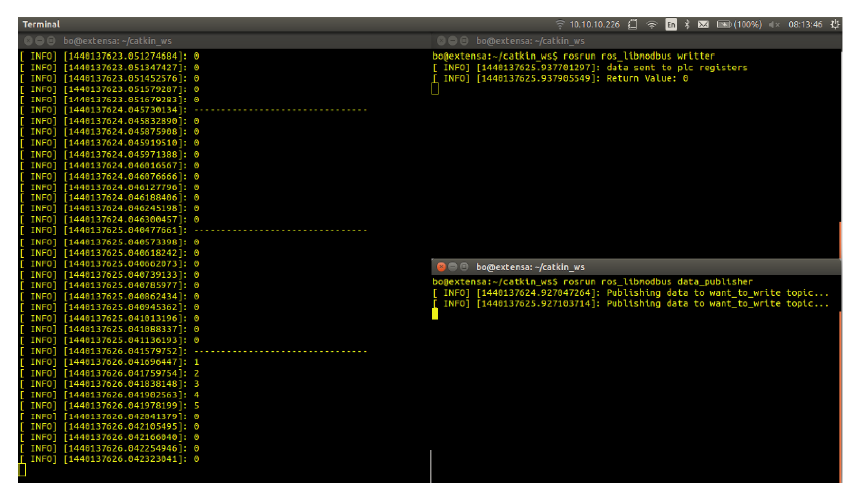Open the En keyboard language indicator
868x489 pixels.
(x=671, y=24)
